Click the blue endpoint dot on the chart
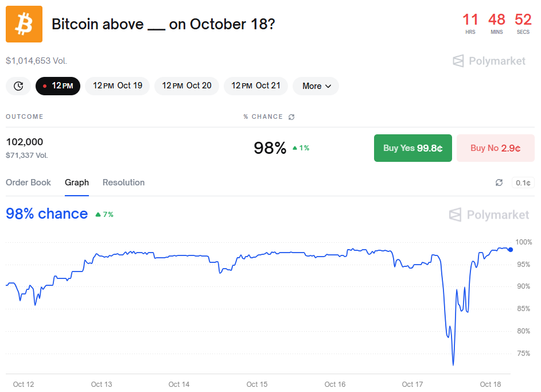This screenshot has width=541, height=392. coord(510,249)
